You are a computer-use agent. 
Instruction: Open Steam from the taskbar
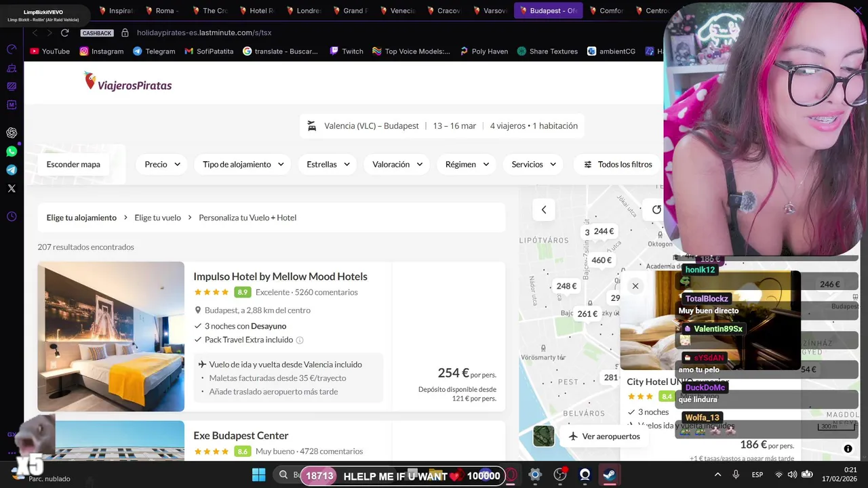[x=609, y=474]
